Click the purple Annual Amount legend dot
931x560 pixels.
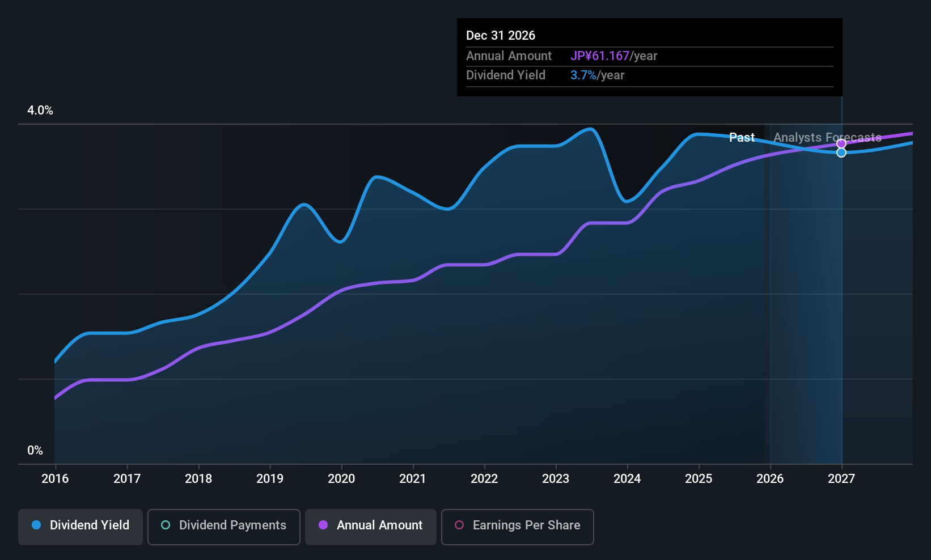[x=323, y=525]
